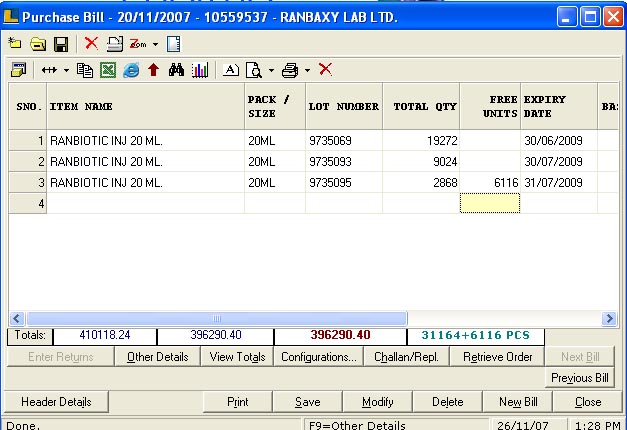Open Header Details
This screenshot has width=627, height=430.
56,402
